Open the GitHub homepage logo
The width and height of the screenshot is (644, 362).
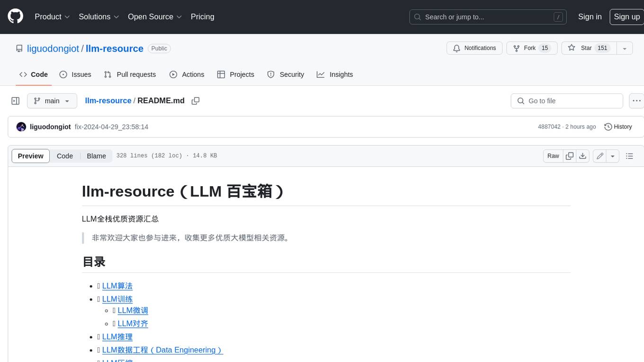(x=15, y=17)
